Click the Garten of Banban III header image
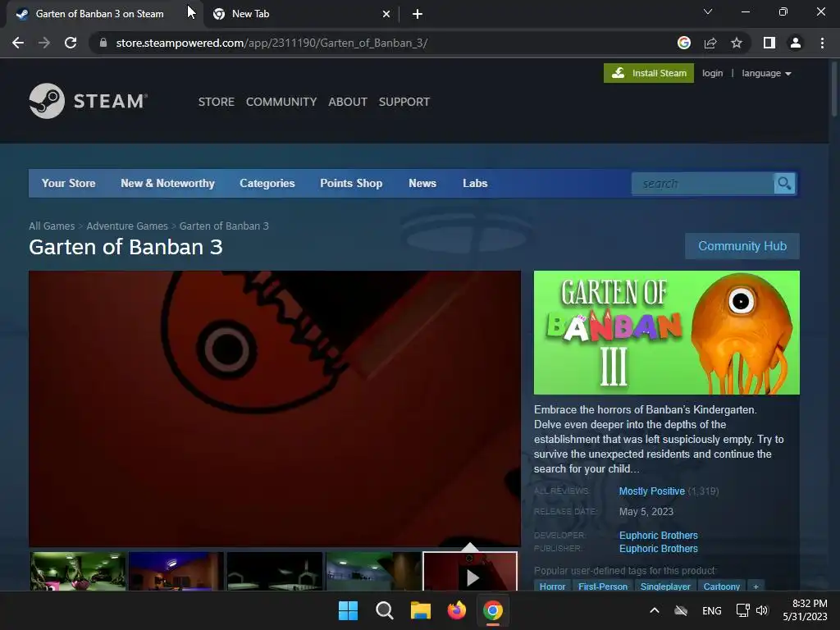Viewport: 840px width, 630px height. coord(666,333)
